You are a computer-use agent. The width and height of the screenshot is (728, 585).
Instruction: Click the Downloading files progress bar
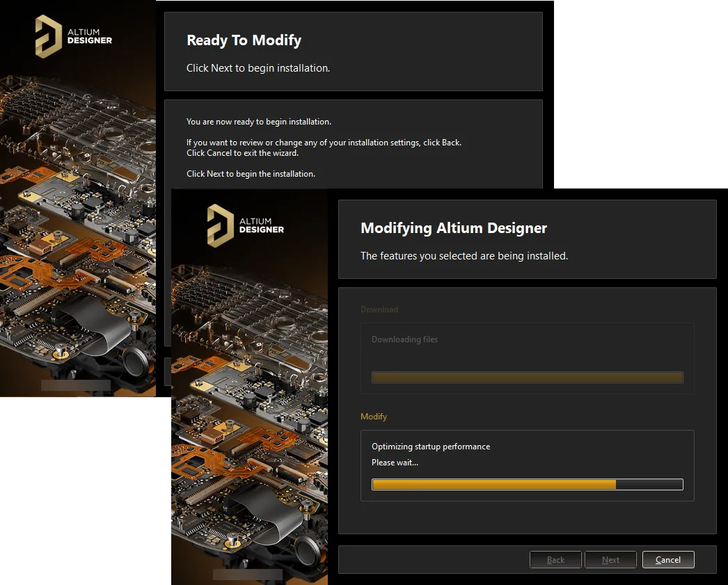pos(528,377)
